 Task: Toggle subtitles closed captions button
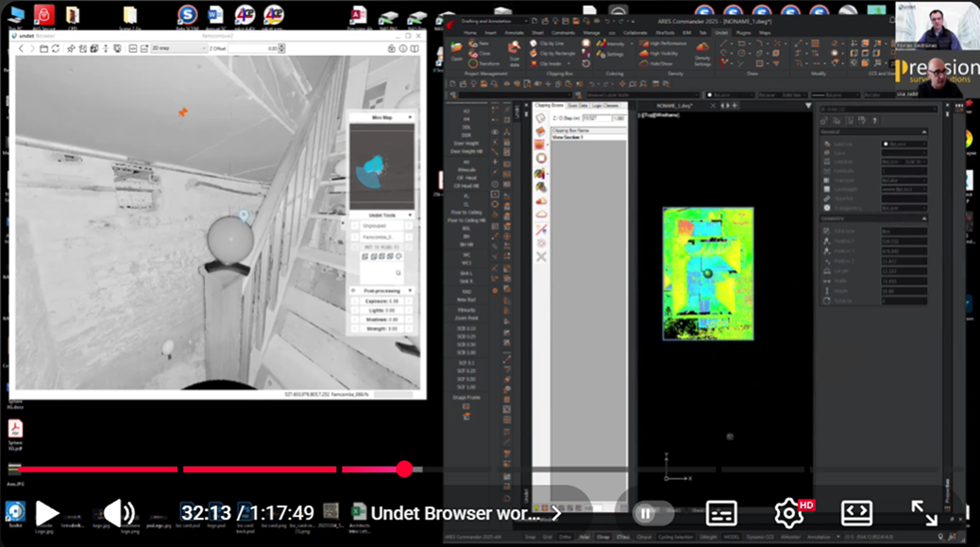[721, 513]
